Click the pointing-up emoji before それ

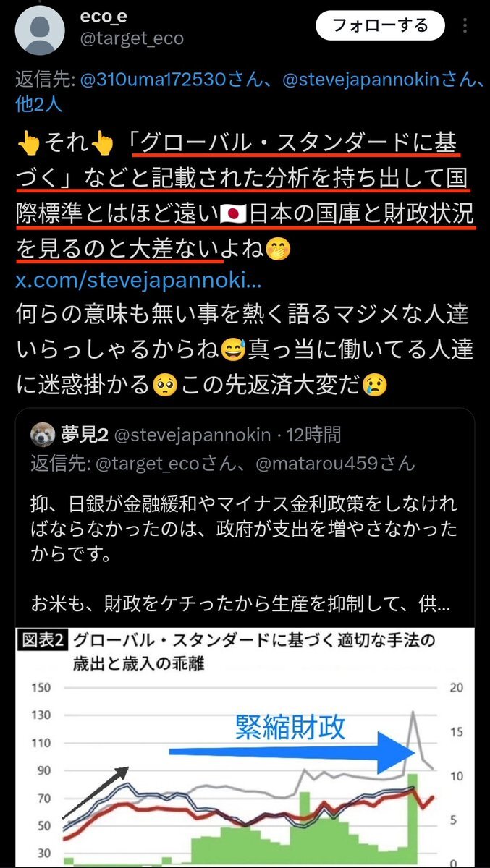pos(28,145)
